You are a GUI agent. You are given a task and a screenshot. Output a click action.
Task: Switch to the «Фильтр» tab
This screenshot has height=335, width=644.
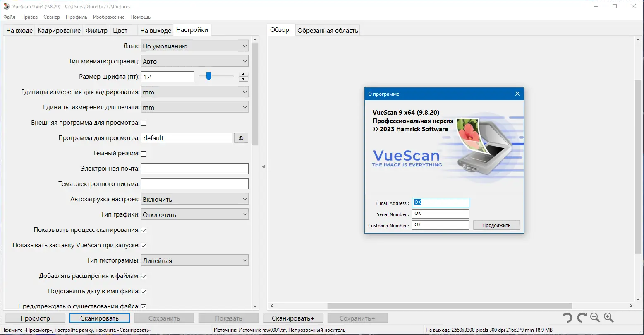[x=97, y=30]
